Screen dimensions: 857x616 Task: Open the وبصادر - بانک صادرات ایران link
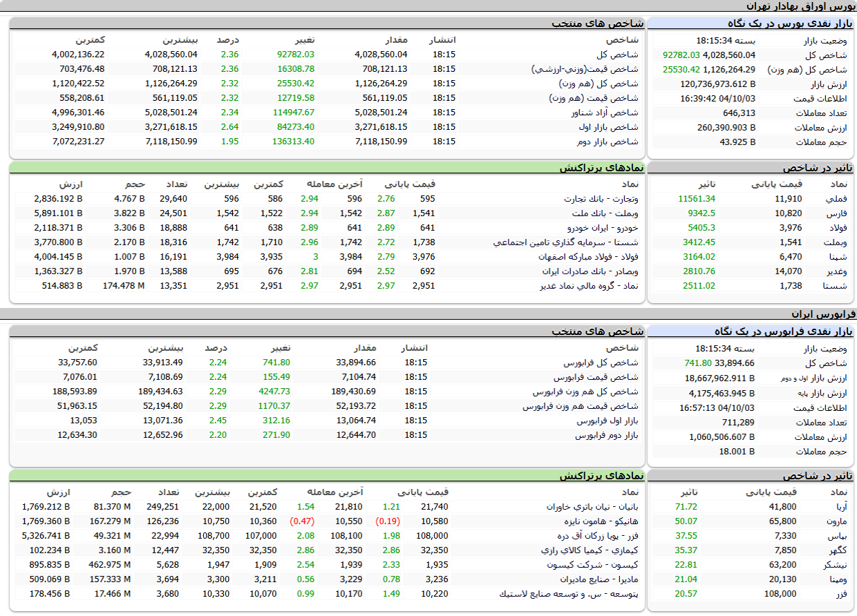coord(590,271)
